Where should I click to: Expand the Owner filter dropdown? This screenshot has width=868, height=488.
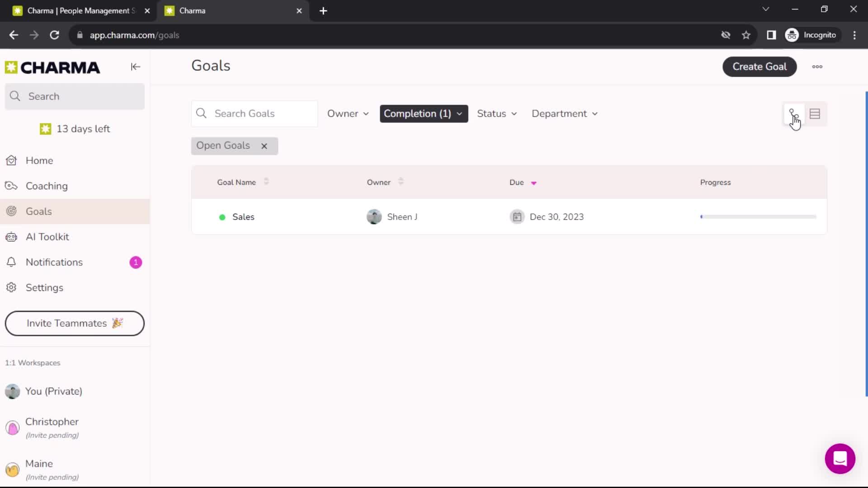tap(348, 113)
